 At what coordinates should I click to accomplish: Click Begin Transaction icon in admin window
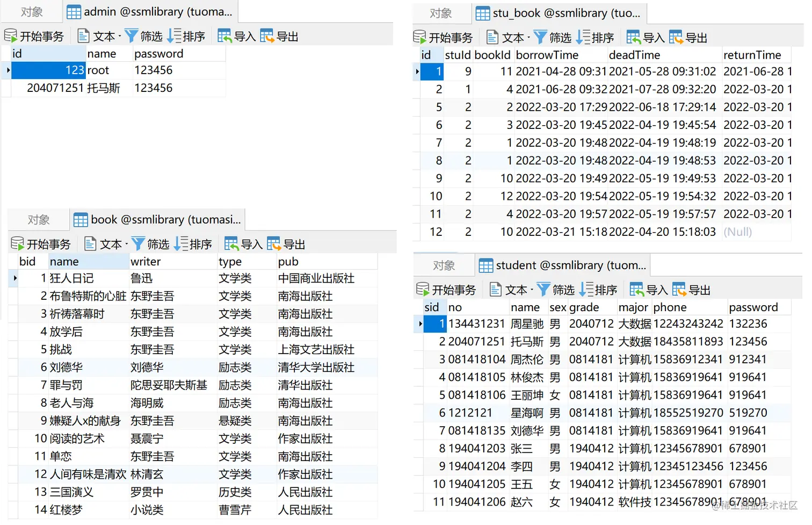click(x=11, y=36)
